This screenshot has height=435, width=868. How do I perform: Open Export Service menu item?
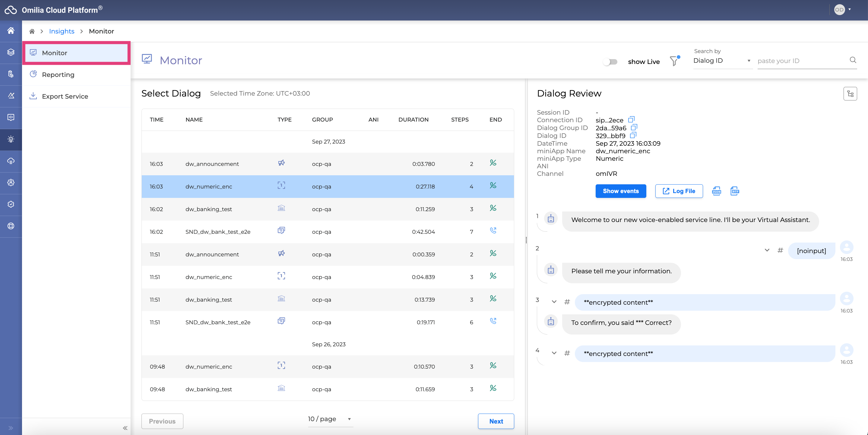coord(65,96)
